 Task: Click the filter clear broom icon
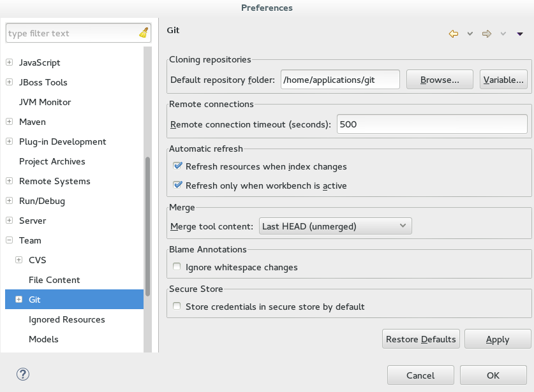(144, 33)
